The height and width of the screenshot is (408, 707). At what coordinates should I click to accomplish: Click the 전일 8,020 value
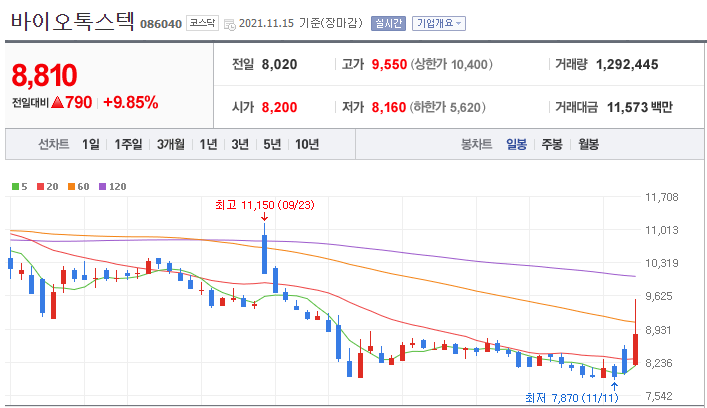coord(280,64)
